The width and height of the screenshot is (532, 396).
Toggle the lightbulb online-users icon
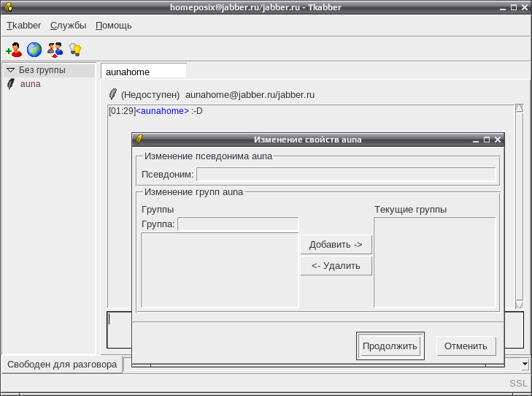[x=75, y=50]
